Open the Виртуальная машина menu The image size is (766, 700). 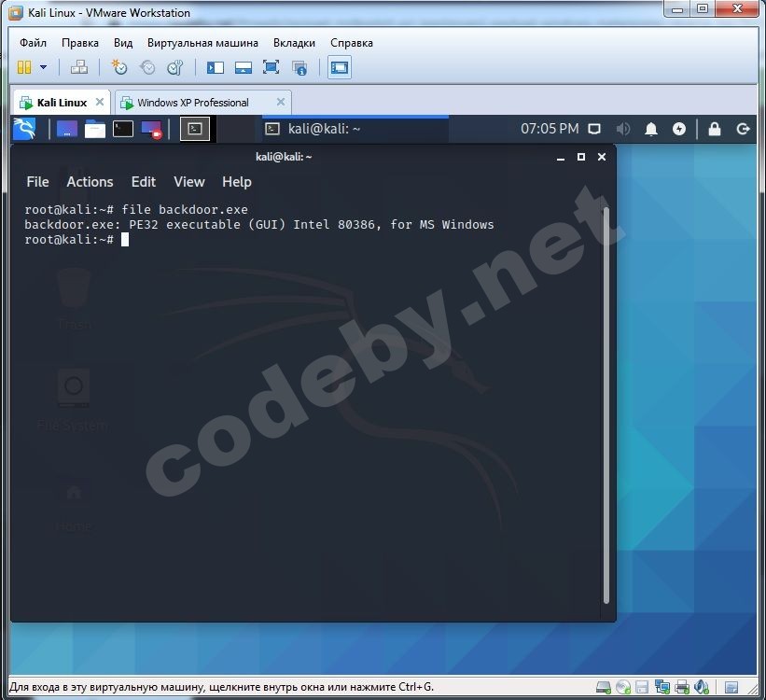point(202,43)
